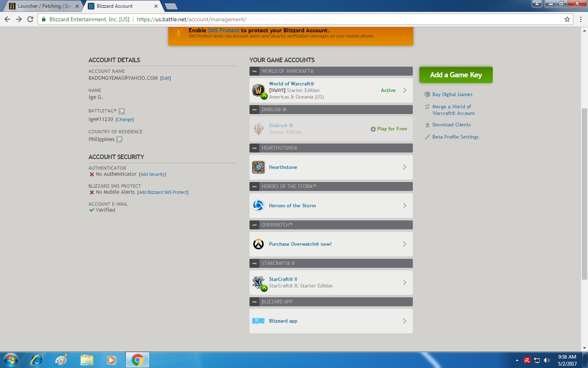Open the Buy Digital Games link

click(452, 94)
